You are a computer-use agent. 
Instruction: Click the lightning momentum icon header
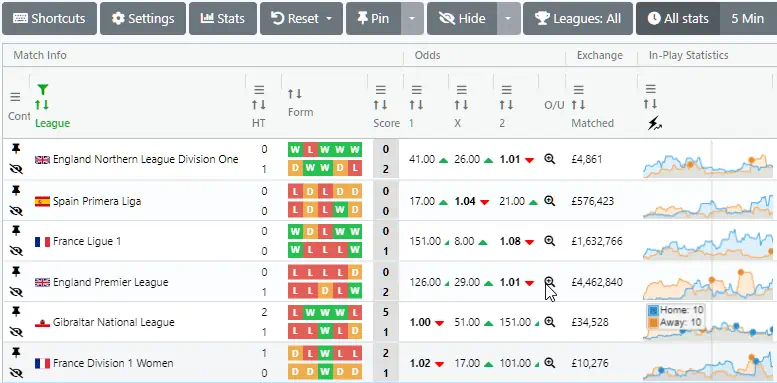[655, 124]
